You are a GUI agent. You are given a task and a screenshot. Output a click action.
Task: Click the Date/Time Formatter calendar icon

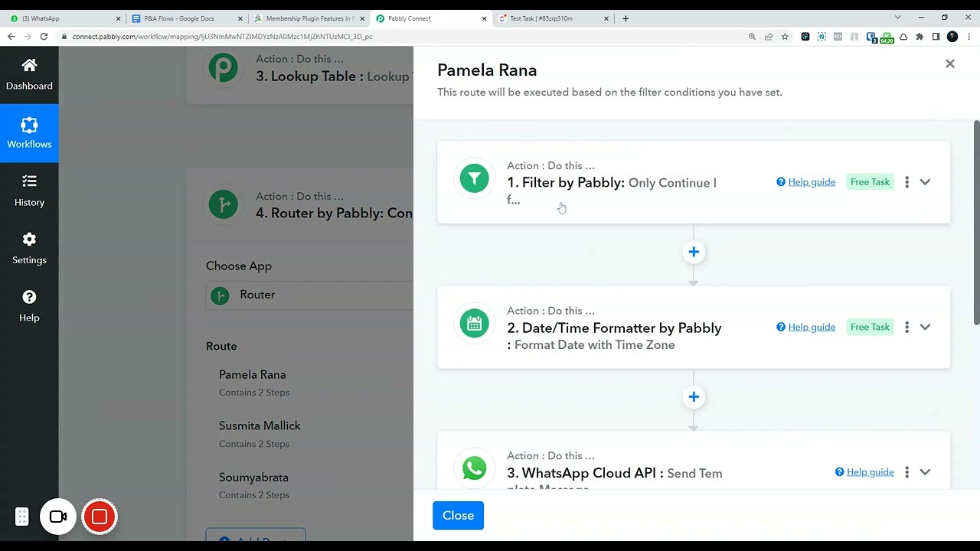click(x=474, y=324)
